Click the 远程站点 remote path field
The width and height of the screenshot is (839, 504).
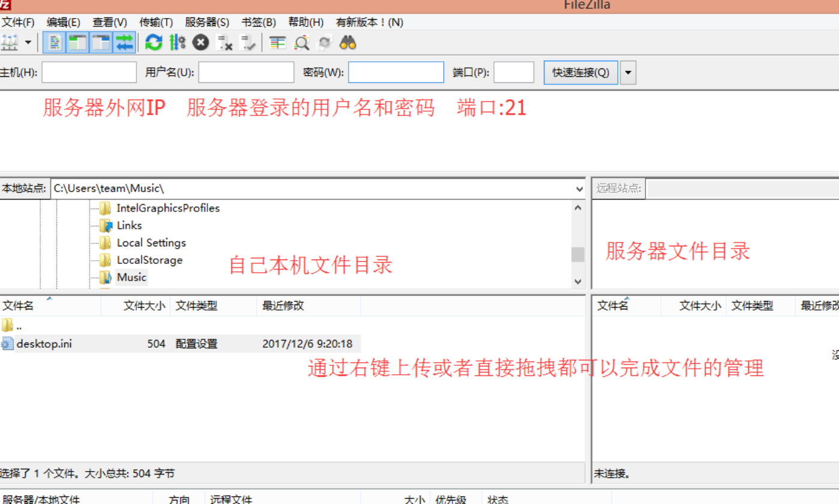coord(742,189)
